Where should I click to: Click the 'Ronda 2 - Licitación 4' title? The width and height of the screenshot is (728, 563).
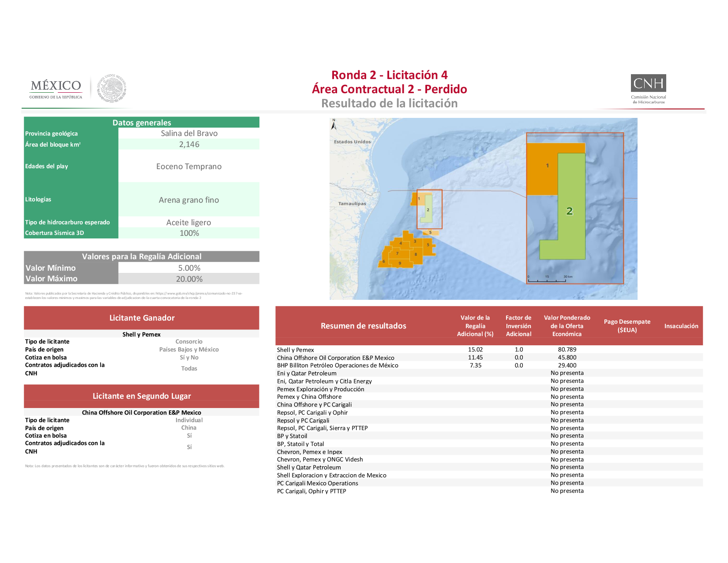[x=389, y=75]
